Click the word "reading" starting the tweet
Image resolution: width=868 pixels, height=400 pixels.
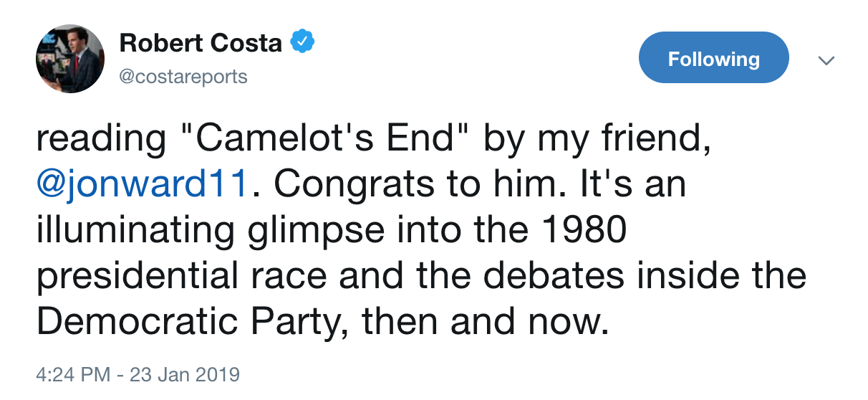point(100,141)
